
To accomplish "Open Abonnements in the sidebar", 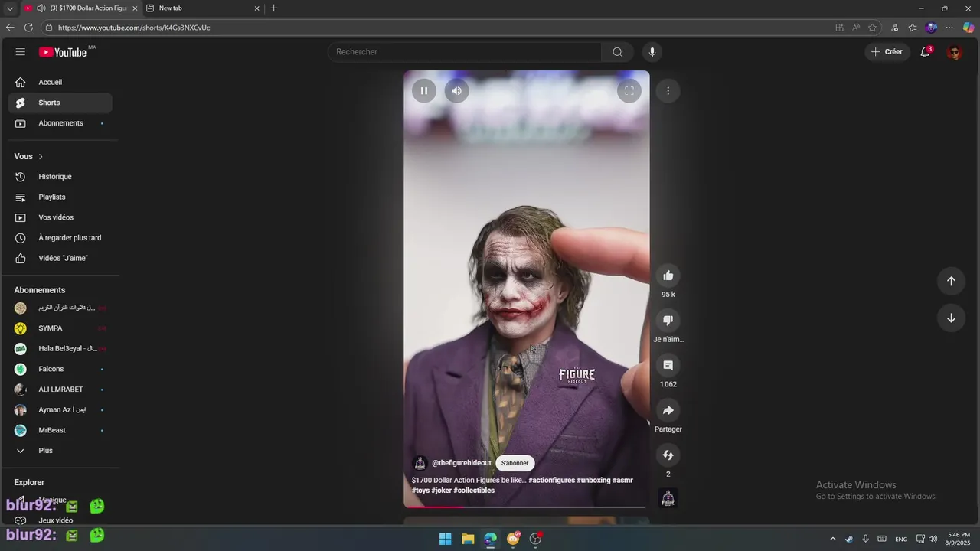I will 60,123.
